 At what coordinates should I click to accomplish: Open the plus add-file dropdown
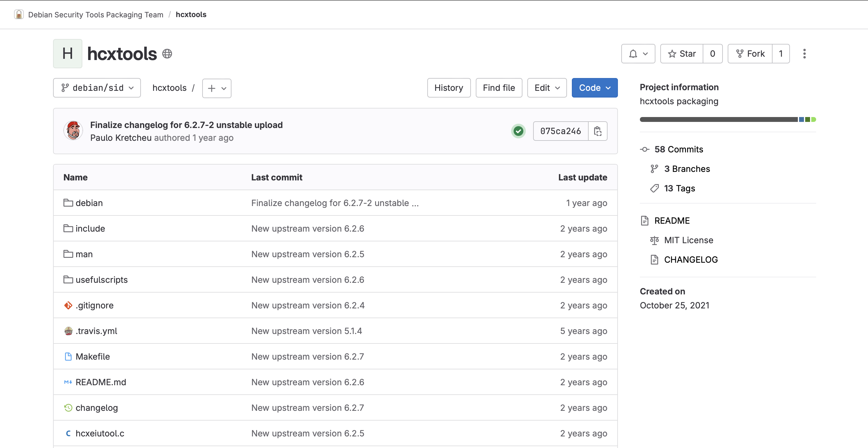tap(217, 88)
